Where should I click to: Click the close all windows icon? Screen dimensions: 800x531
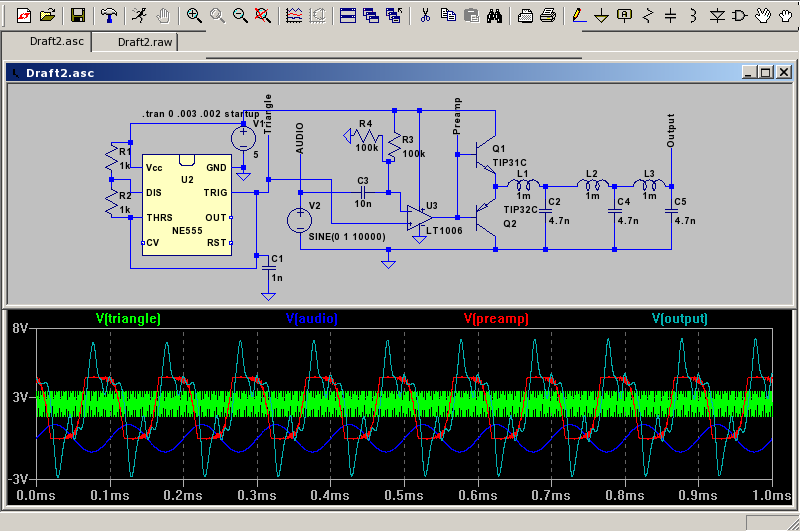(x=393, y=16)
